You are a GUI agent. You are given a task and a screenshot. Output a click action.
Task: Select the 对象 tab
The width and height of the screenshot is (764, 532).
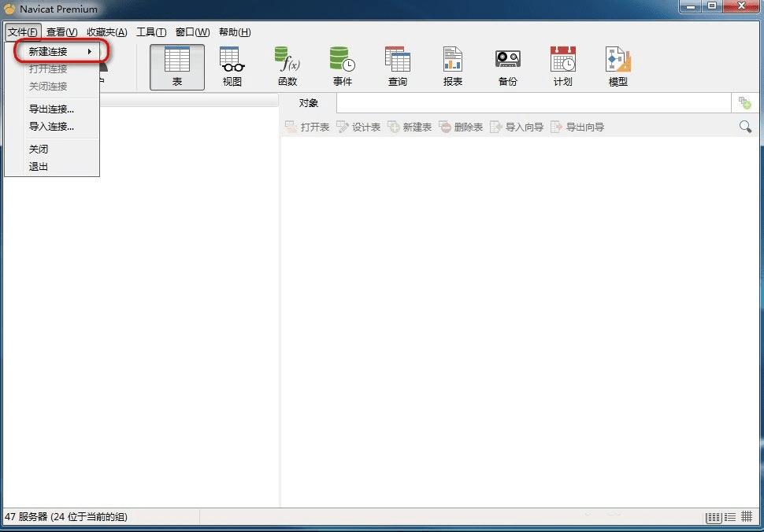pos(309,103)
